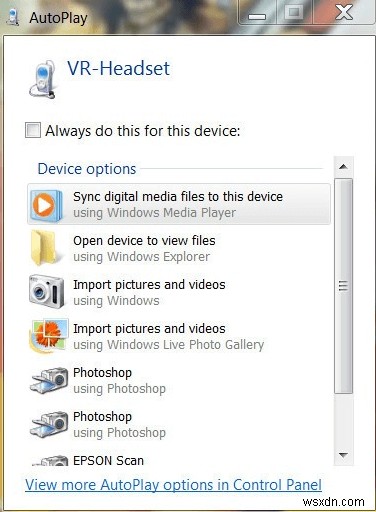Minimize the AutoPlay window

click(257, 14)
